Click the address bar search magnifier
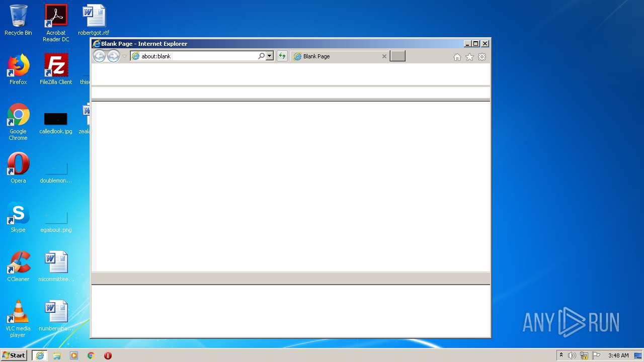Viewport: 644px width, 362px height. 262,56
